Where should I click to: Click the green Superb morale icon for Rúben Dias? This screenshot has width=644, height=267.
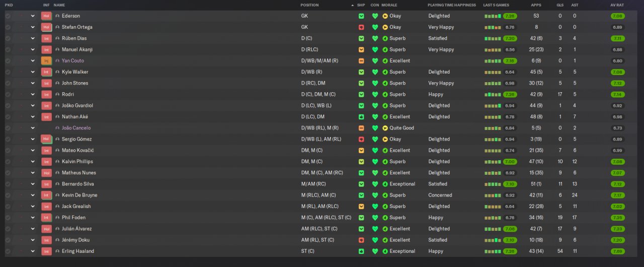[x=385, y=38]
